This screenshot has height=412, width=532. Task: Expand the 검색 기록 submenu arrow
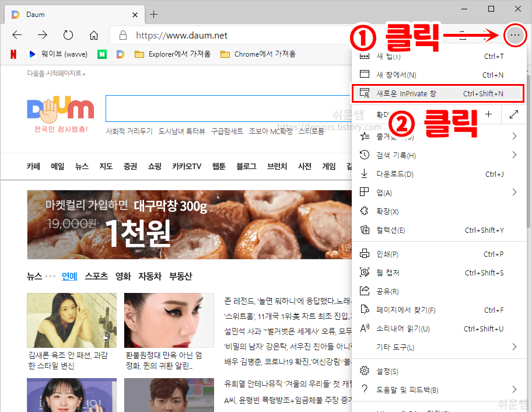point(514,155)
